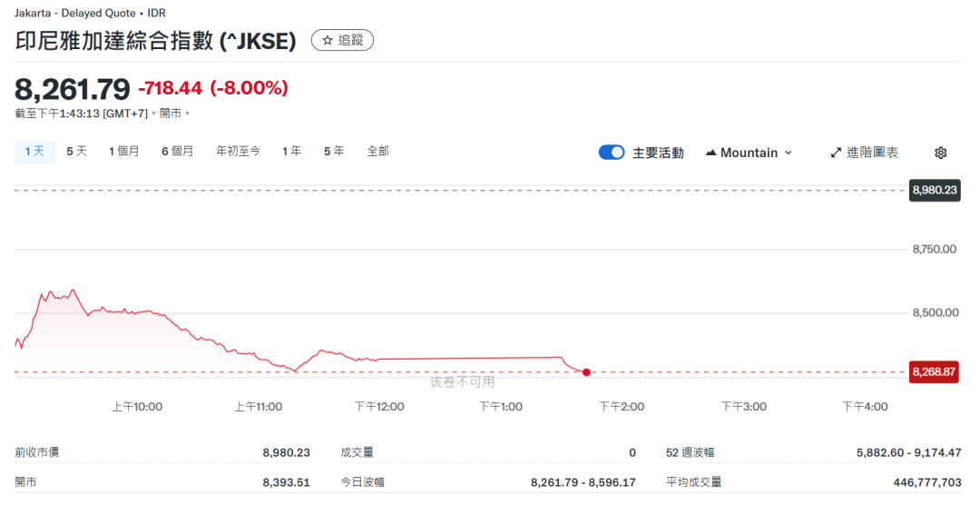Click the red current price marker dot
The image size is (980, 505).
pyautogui.click(x=586, y=372)
